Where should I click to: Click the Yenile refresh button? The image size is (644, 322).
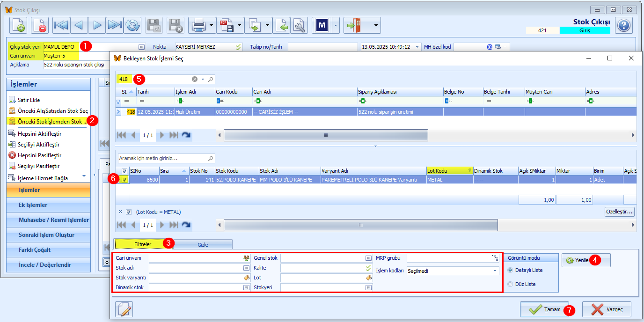click(586, 260)
